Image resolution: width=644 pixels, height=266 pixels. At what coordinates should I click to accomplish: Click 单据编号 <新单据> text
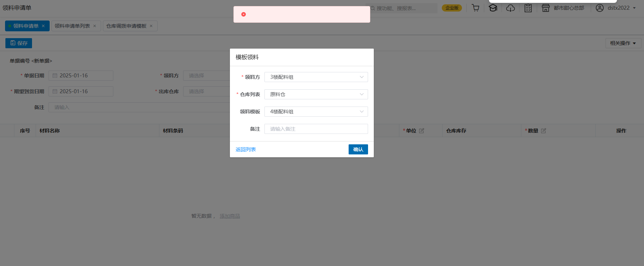(31, 61)
